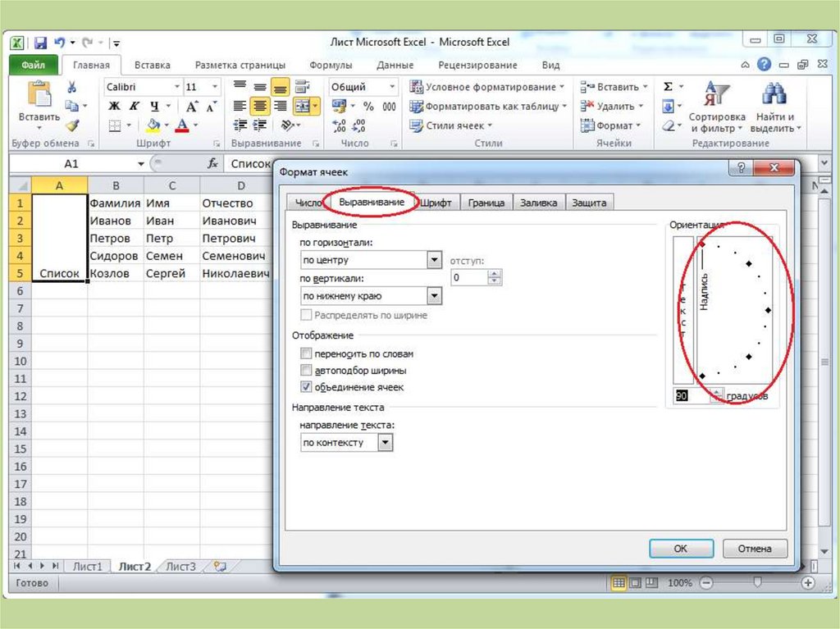Click the merge and center cells icon
Image resolution: width=840 pixels, height=629 pixels.
tap(304, 106)
